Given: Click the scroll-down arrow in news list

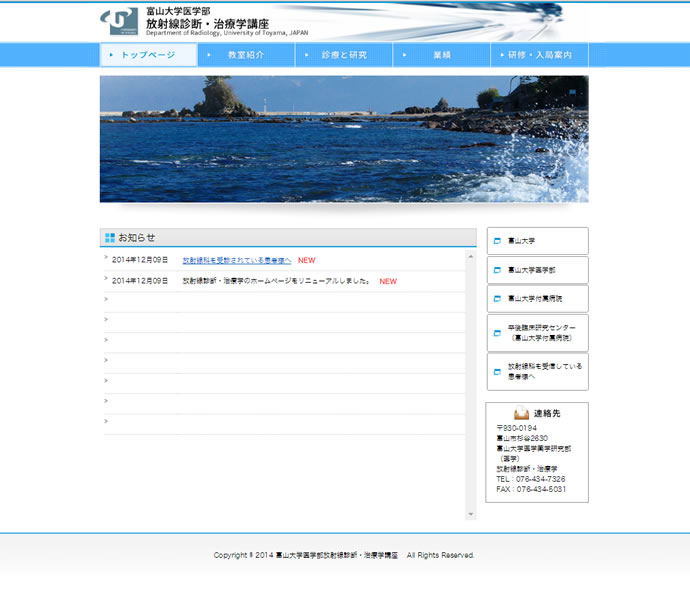Looking at the screenshot, I should coord(471,514).
